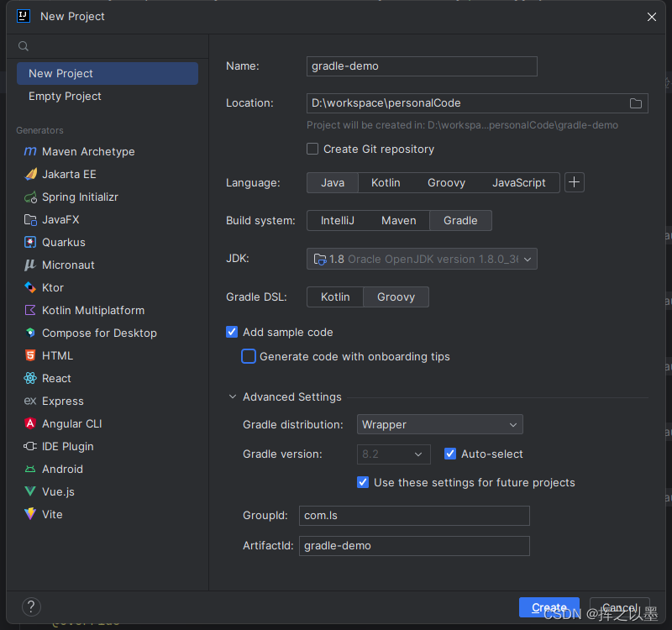Screen dimensions: 672x630
Task: Click the Ktor generator icon
Action: coord(30,287)
